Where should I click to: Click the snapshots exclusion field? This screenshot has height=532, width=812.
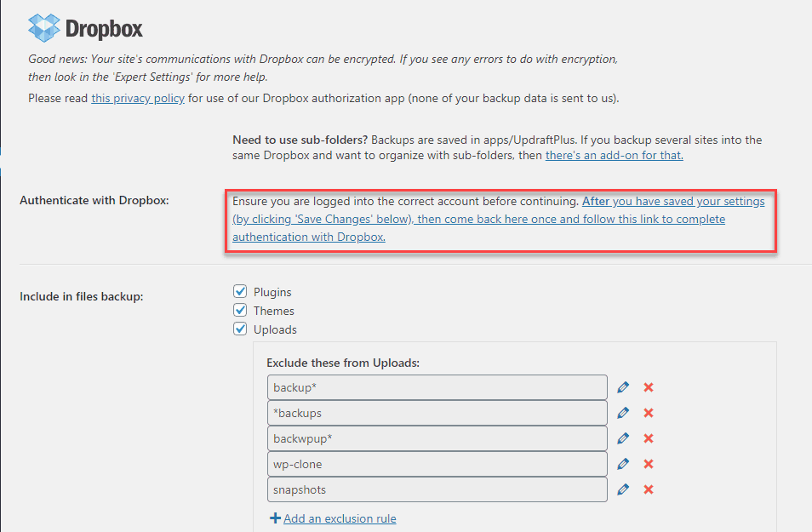pos(437,489)
